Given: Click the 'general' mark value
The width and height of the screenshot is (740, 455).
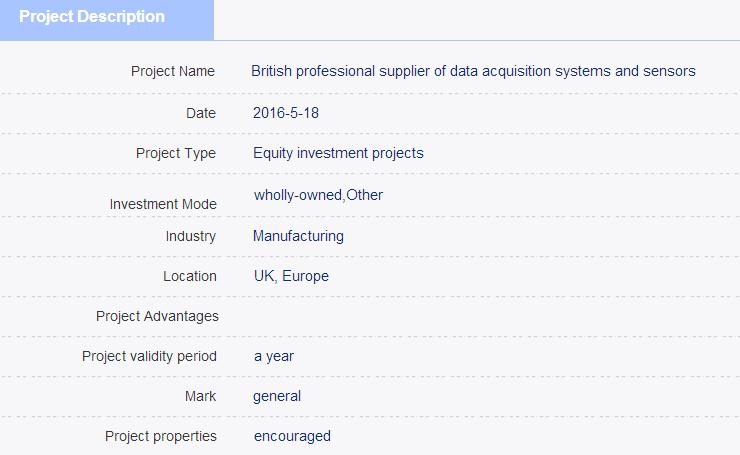Looking at the screenshot, I should tap(277, 397).
